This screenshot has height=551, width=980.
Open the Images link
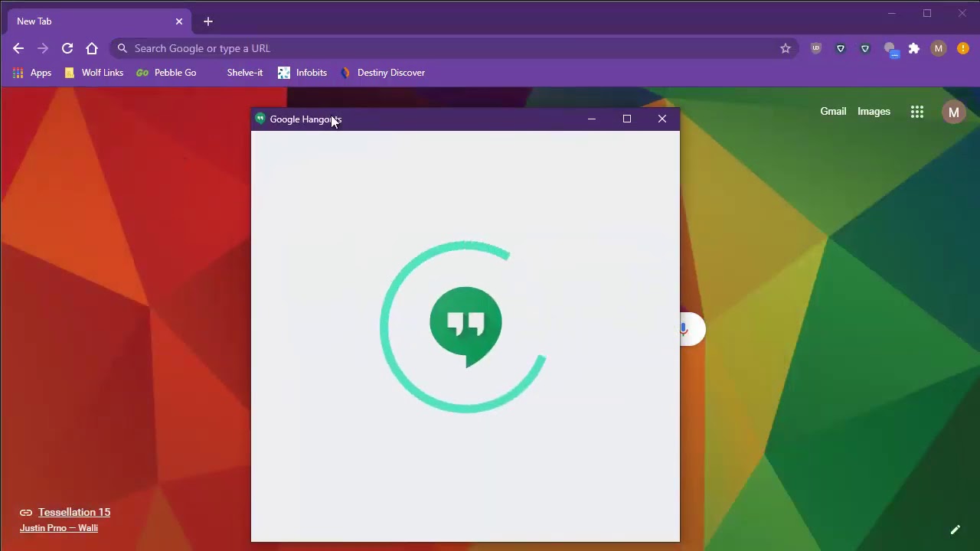coord(874,112)
